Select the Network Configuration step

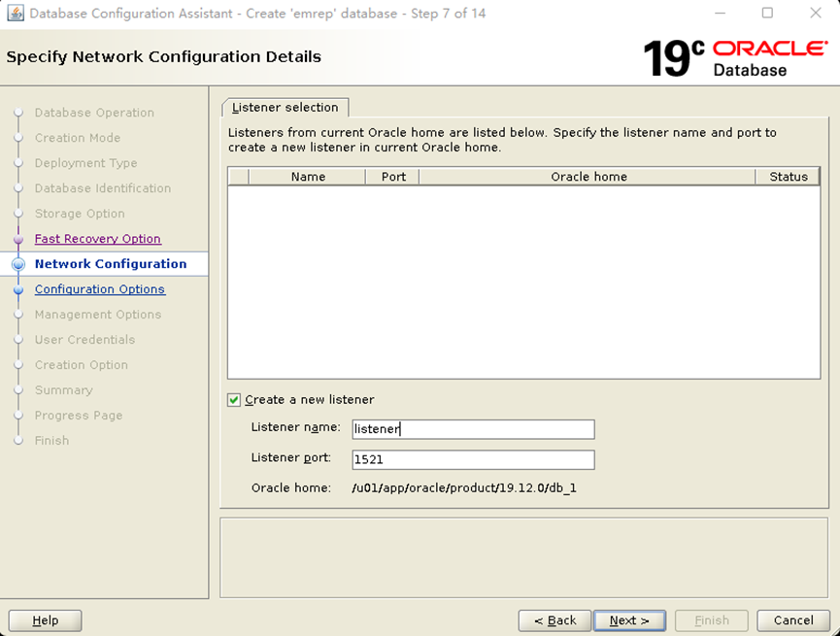[x=111, y=263]
